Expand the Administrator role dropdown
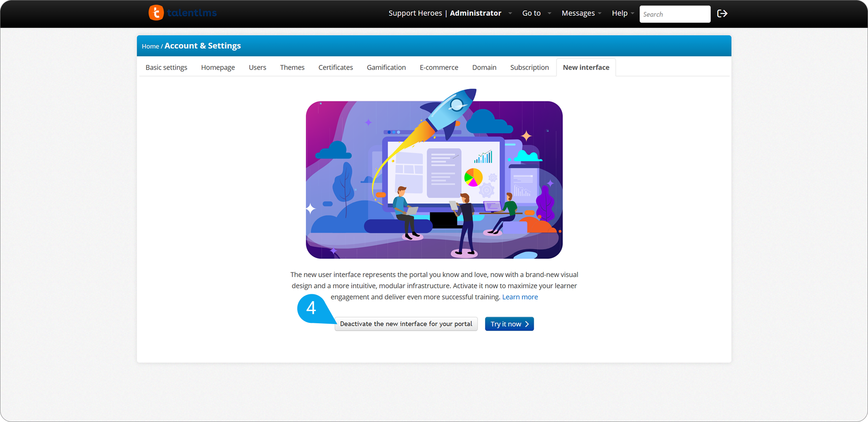The image size is (868, 422). click(510, 14)
